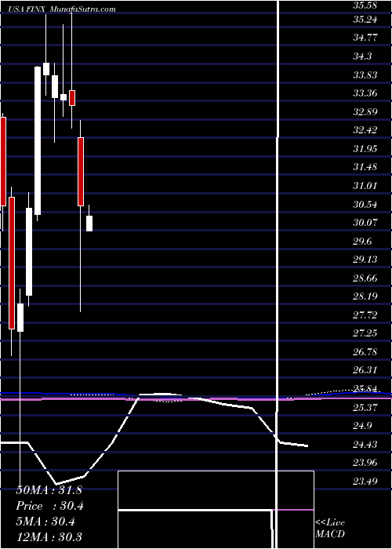Click the 26.31 price axis label
The height and width of the screenshot is (549, 392).
[365, 370]
